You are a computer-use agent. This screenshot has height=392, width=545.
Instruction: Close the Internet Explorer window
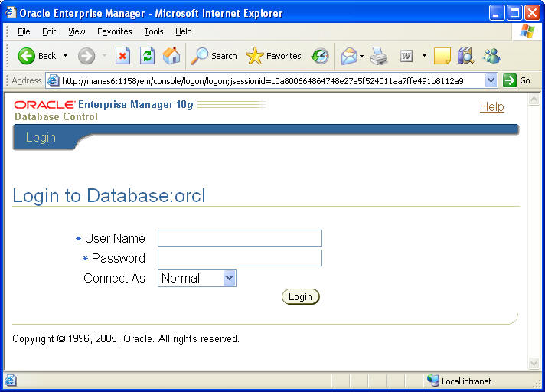point(532,13)
